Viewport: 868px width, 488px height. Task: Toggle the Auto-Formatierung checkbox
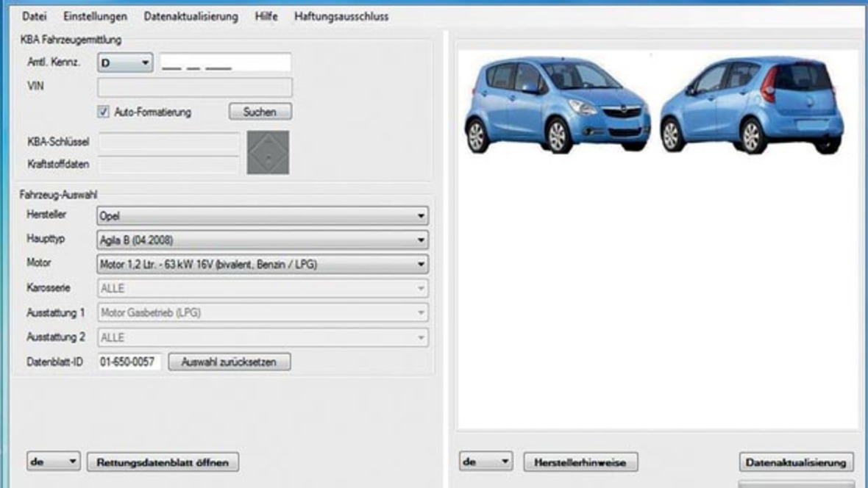(103, 112)
